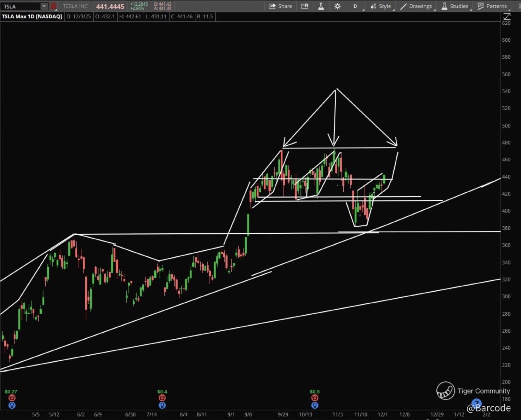Click the 8/4 date on the time axis

pos(184,414)
